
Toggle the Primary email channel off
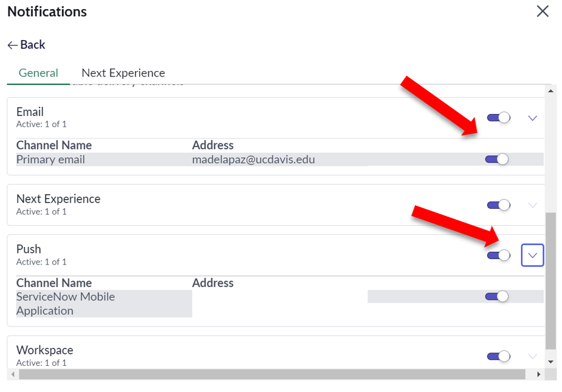(498, 158)
